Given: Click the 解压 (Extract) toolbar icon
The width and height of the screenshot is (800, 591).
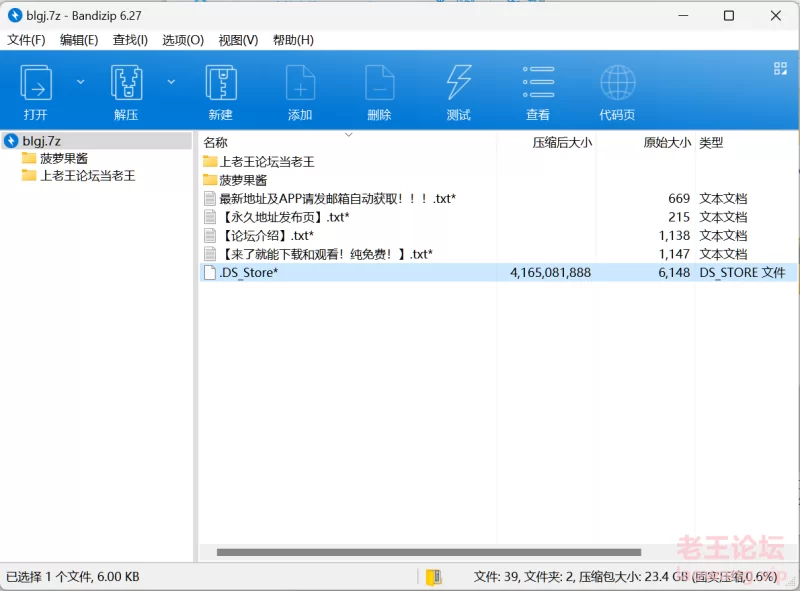Looking at the screenshot, I should 127,82.
